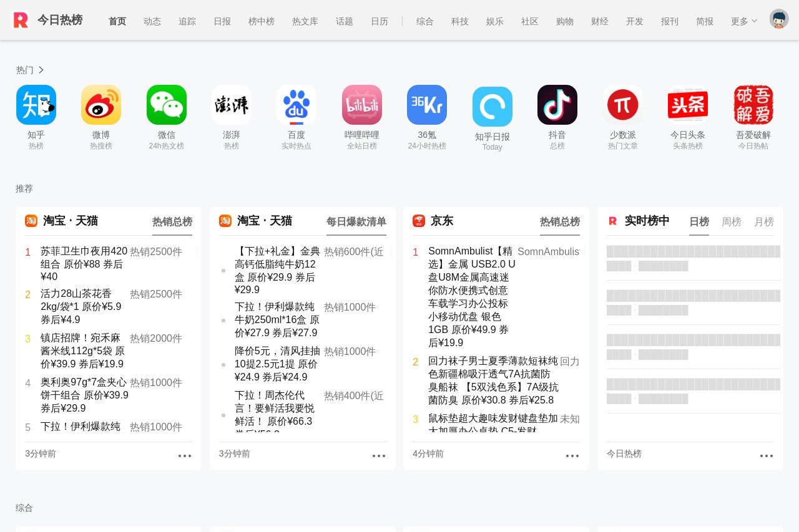Open the Toutiao (今日头条) red icon

tap(688, 105)
